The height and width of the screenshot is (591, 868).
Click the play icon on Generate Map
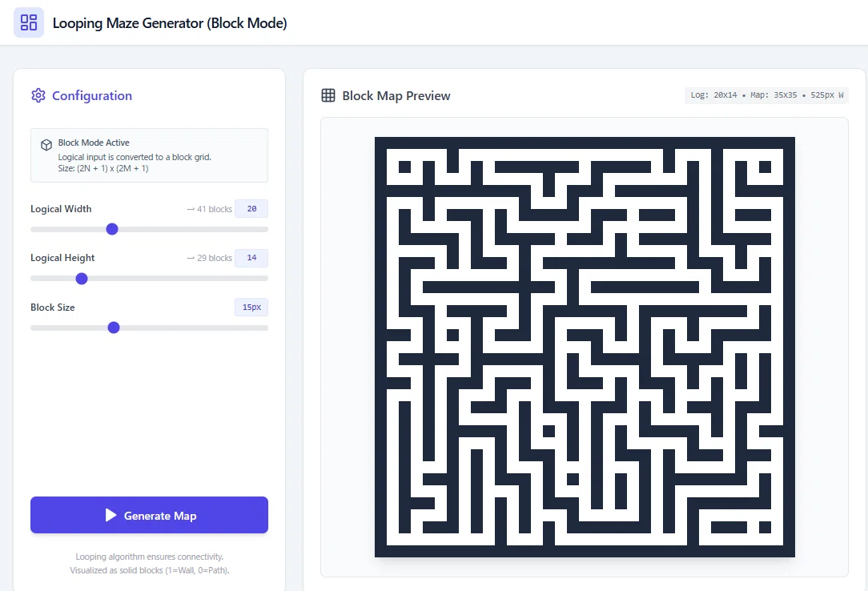click(111, 515)
